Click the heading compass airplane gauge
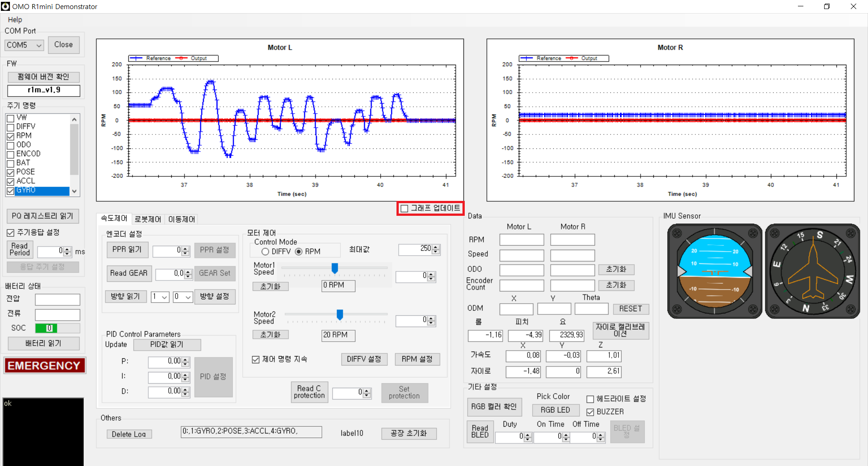Viewport: 868px width, 466px height. (812, 271)
